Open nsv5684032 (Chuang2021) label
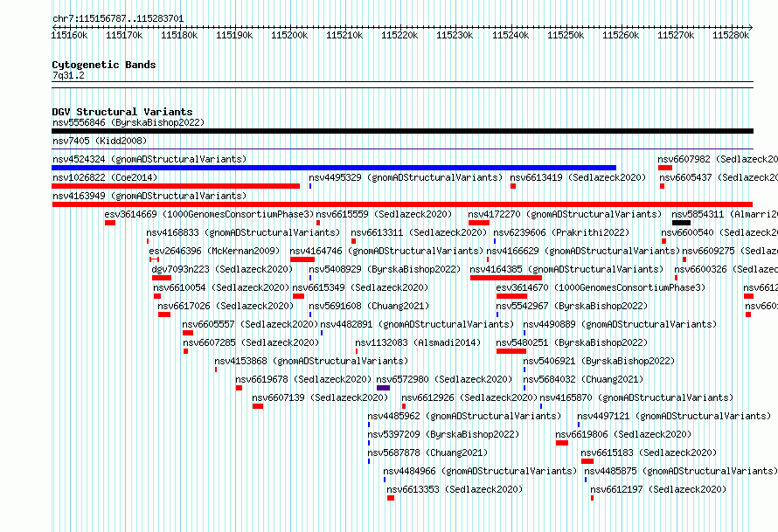This screenshot has height=532, width=778. (583, 379)
